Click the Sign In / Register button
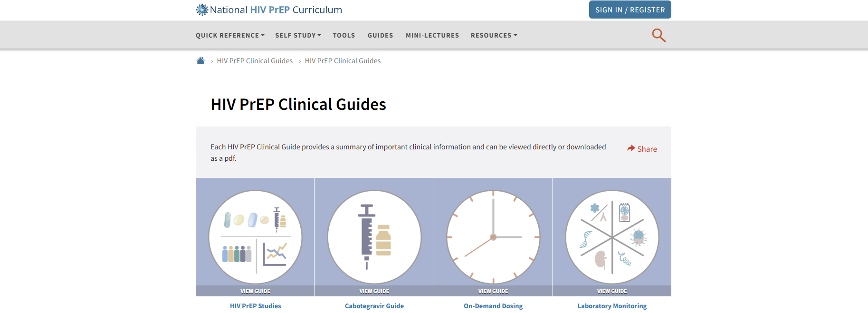This screenshot has height=313, width=868. (630, 10)
